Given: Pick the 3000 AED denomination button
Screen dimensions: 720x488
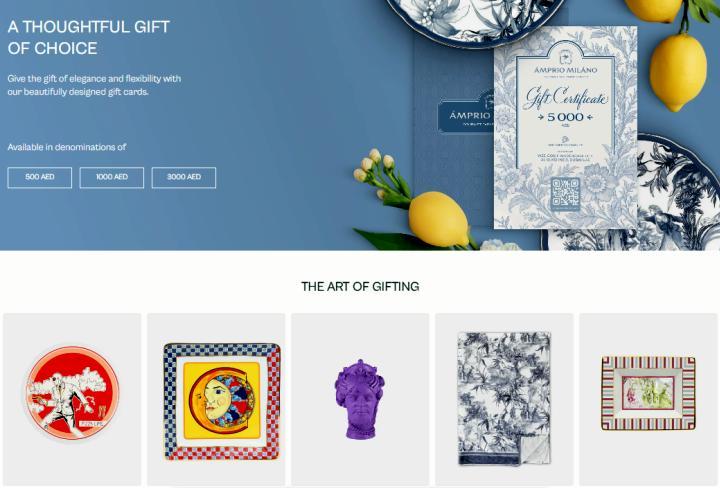Looking at the screenshot, I should click(x=184, y=177).
